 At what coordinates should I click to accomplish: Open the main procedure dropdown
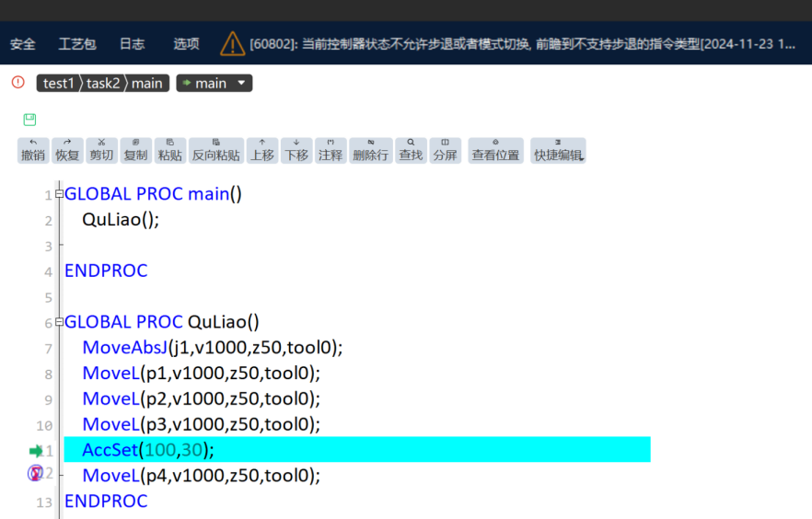pos(215,84)
